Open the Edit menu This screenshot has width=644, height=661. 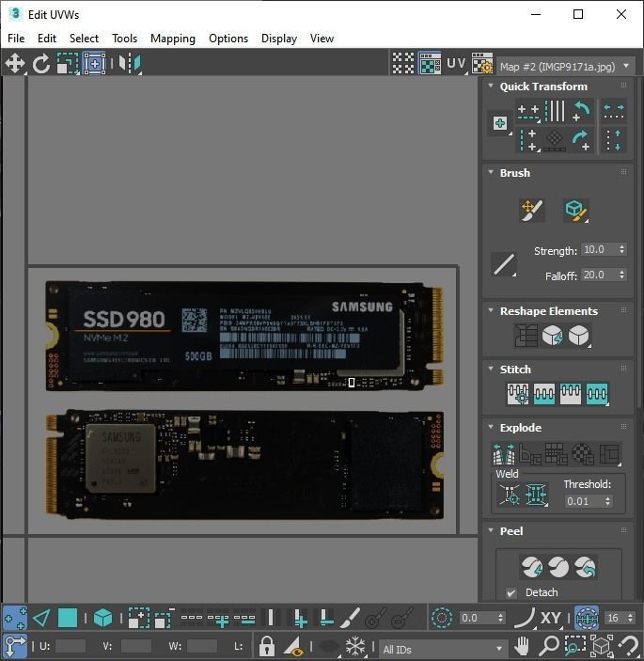[x=47, y=39]
